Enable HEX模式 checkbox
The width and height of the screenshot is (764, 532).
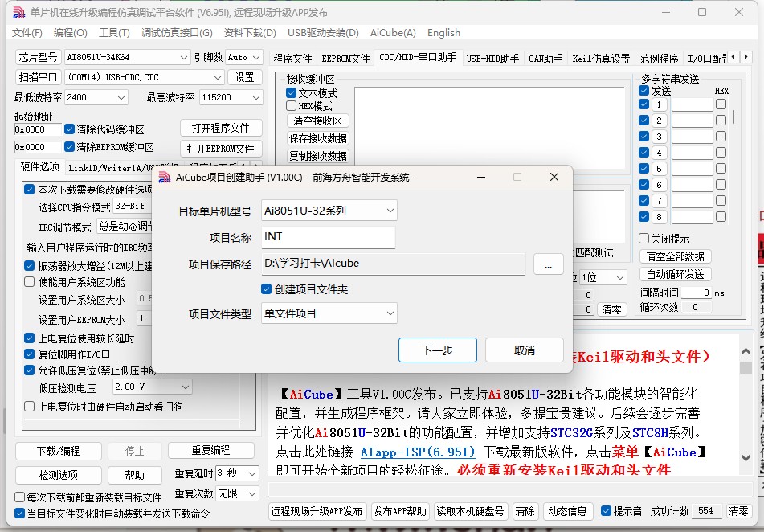click(292, 106)
